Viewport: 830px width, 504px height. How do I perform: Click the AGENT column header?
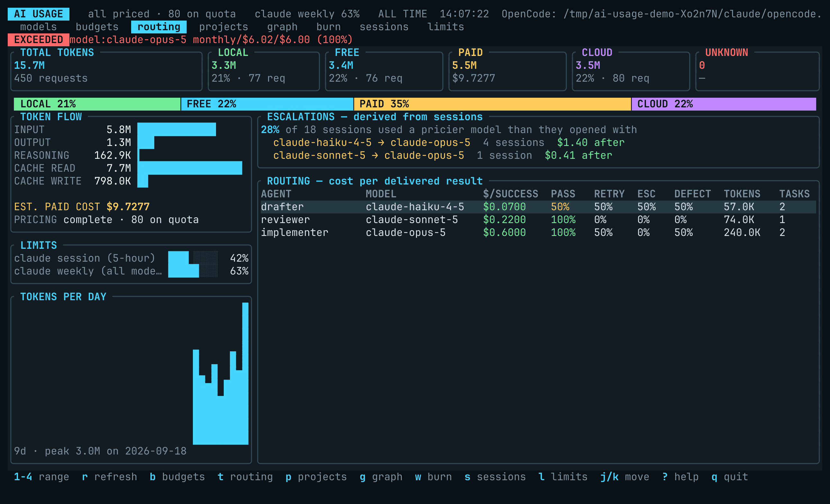[x=276, y=194]
